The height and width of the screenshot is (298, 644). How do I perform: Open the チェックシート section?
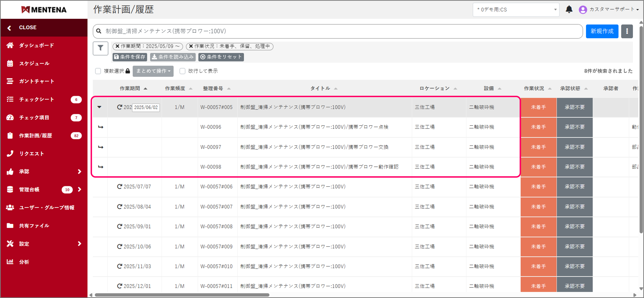point(10,99)
